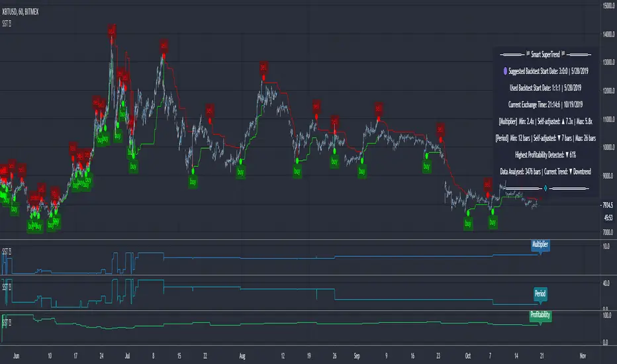Click the Jul label on the time axis

[128, 356]
